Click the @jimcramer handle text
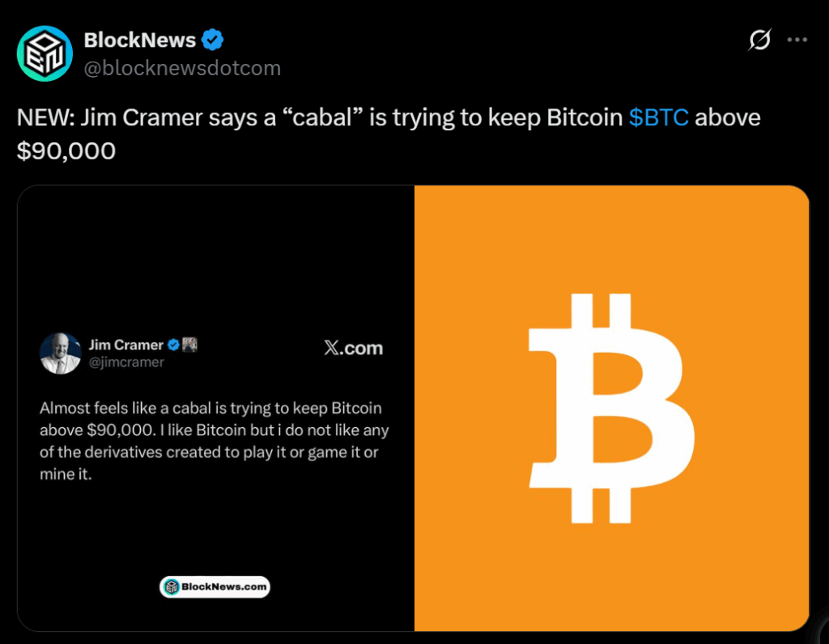Image resolution: width=829 pixels, height=644 pixels. 126,362
